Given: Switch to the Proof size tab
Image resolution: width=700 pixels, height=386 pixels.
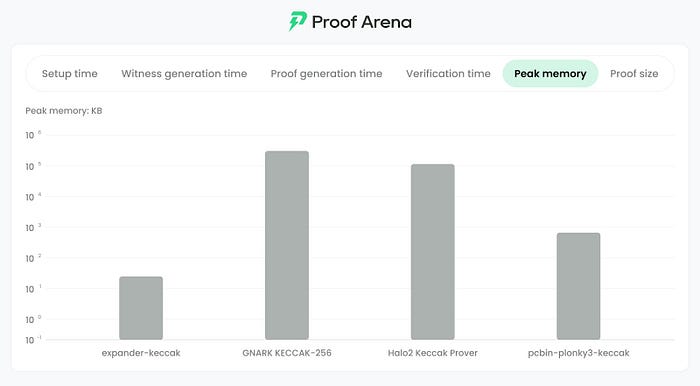Looking at the screenshot, I should pyautogui.click(x=634, y=74).
